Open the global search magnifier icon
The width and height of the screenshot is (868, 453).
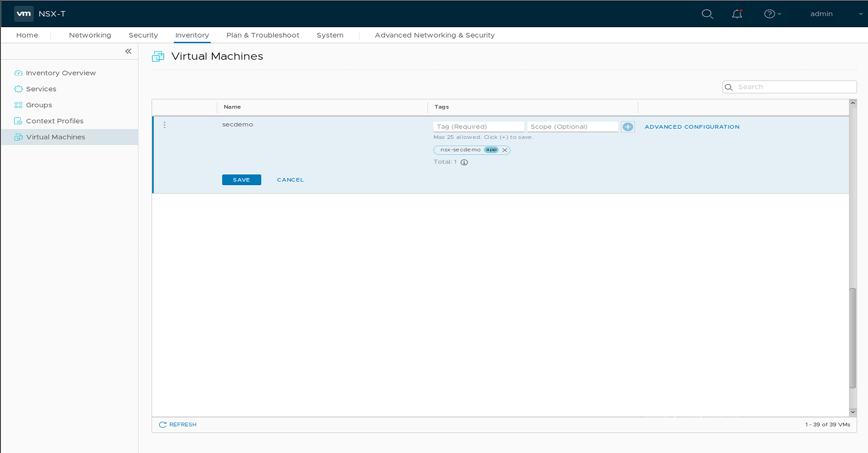[x=707, y=14]
